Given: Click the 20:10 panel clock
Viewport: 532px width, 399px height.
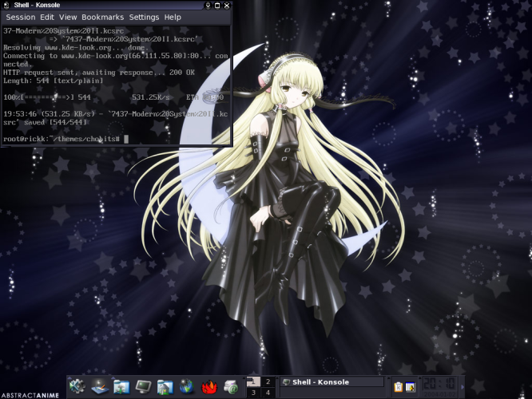Looking at the screenshot, I should click(x=439, y=384).
